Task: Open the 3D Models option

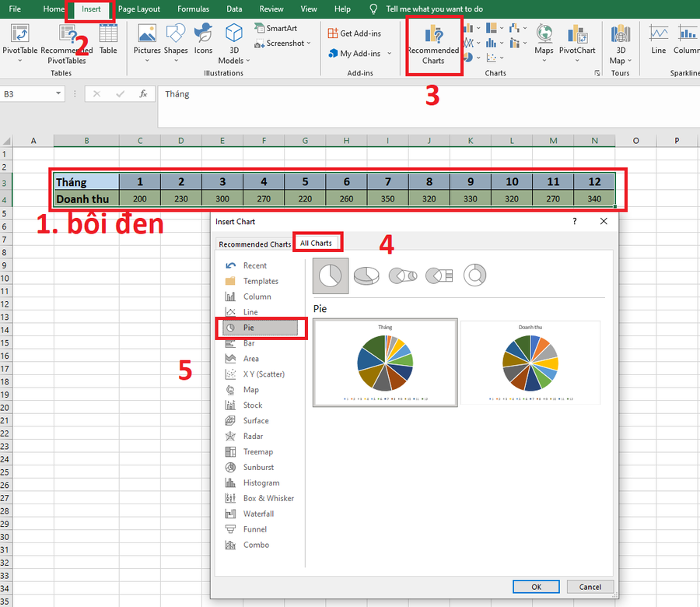Action: [x=234, y=44]
